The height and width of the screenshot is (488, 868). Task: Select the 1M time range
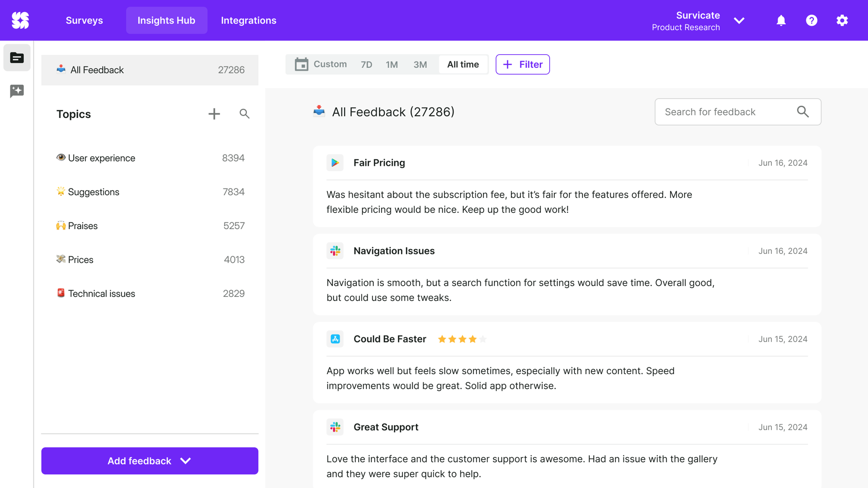392,65
